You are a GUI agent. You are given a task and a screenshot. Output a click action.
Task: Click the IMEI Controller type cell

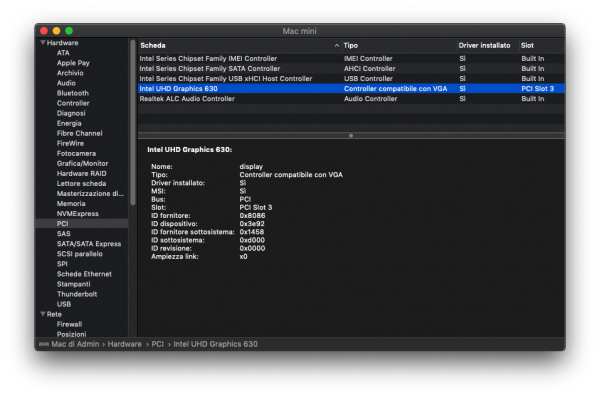[368, 59]
